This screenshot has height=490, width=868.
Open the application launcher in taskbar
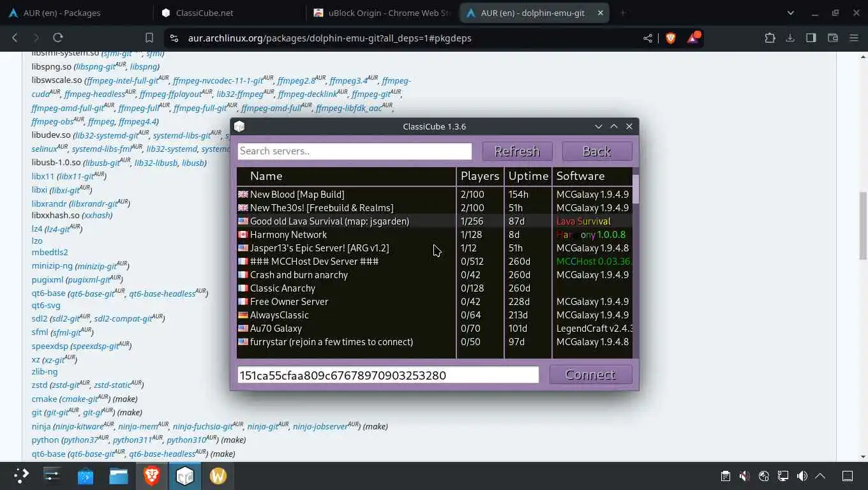tap(22, 475)
